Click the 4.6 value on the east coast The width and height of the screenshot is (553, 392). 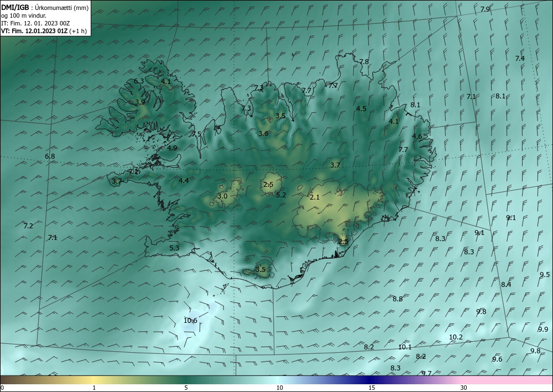417,137
